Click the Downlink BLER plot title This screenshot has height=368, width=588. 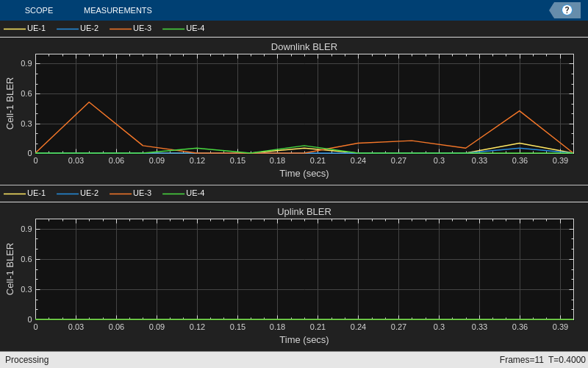304,47
